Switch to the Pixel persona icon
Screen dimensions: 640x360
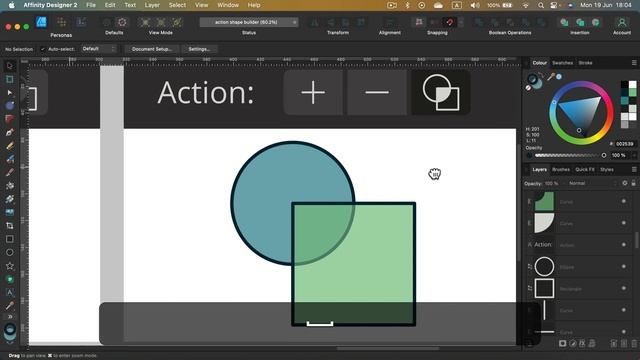coord(61,22)
